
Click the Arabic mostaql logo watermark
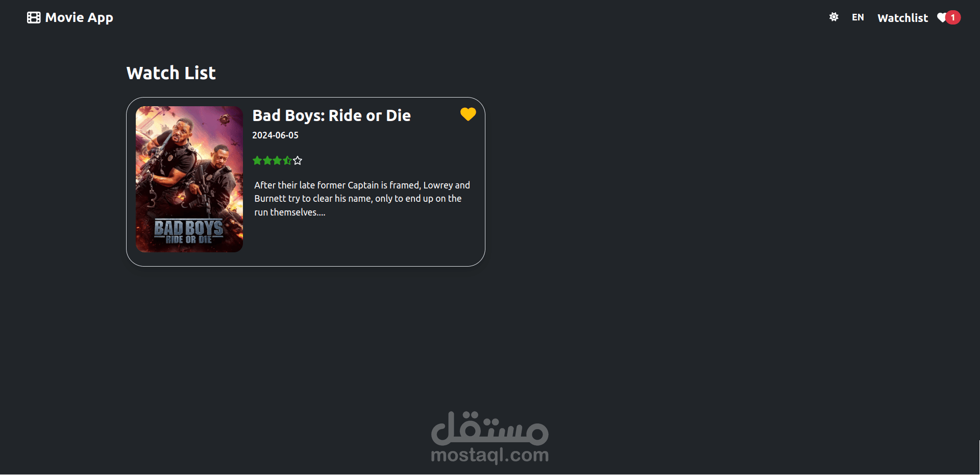pos(489,428)
